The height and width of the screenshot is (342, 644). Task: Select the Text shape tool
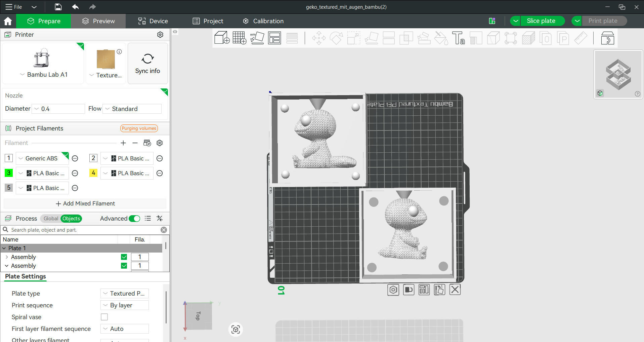tap(459, 38)
